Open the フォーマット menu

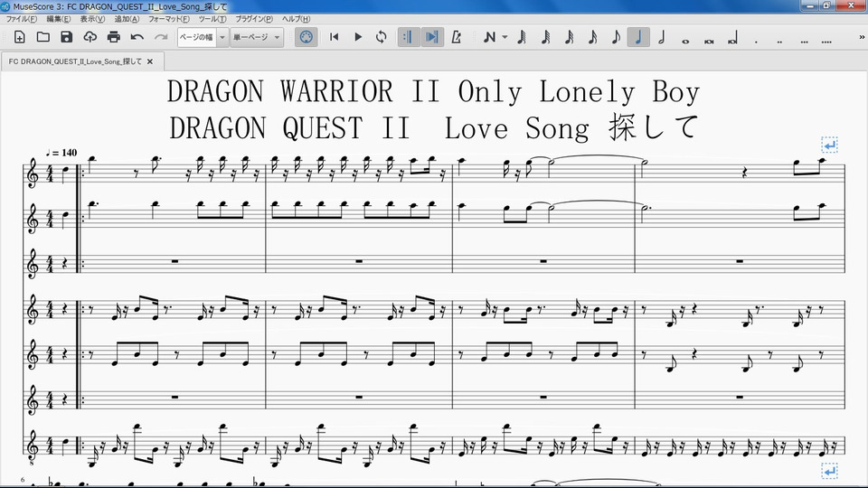pos(168,19)
